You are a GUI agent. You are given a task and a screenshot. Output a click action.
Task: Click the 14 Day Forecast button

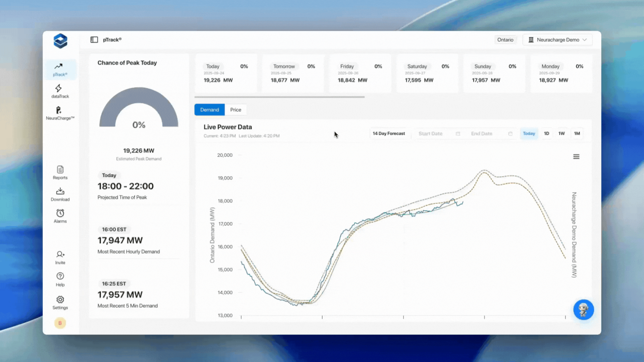point(389,133)
